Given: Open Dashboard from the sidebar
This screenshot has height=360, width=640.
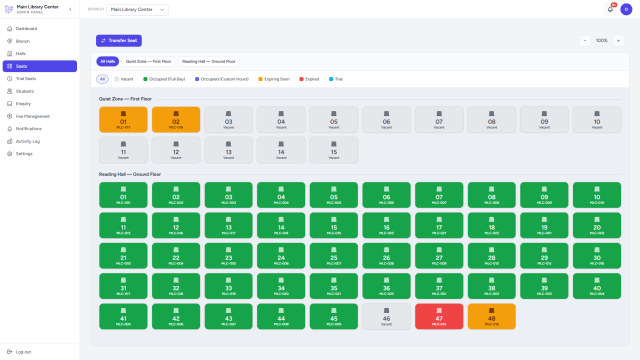Looking at the screenshot, I should (x=40, y=29).
